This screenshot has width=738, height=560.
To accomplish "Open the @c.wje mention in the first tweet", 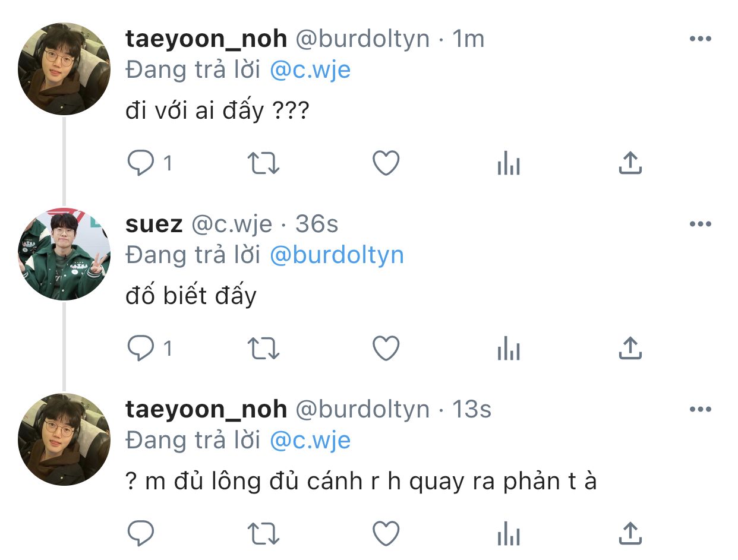I will (x=310, y=70).
